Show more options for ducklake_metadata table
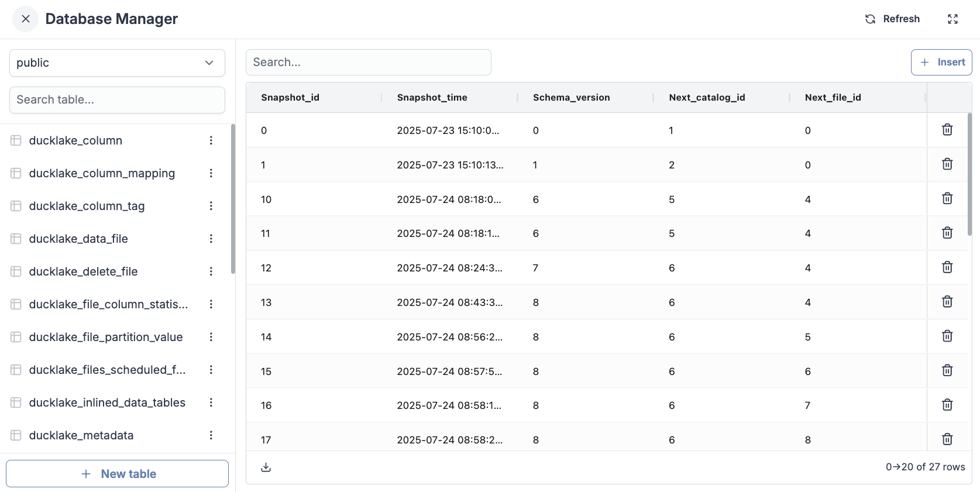Screen dimensions: 980x492 (211, 435)
